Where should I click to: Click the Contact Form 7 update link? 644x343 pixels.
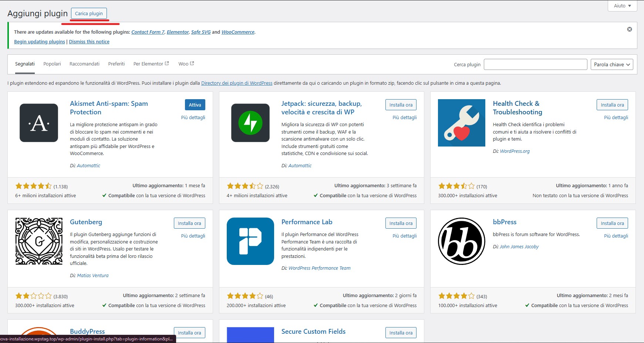pyautogui.click(x=148, y=32)
